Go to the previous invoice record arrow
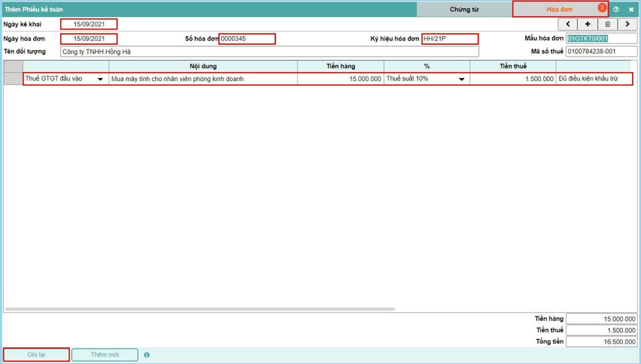641x364 pixels. tap(567, 24)
